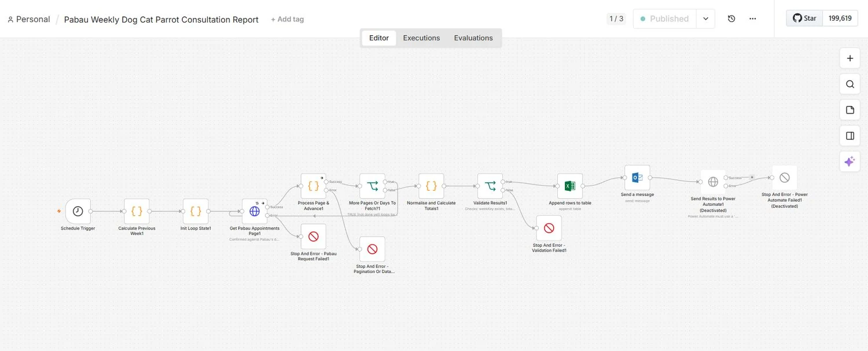Screen dimensions: 868x351
Task: Open the canvas search panel
Action: pyautogui.click(x=849, y=84)
